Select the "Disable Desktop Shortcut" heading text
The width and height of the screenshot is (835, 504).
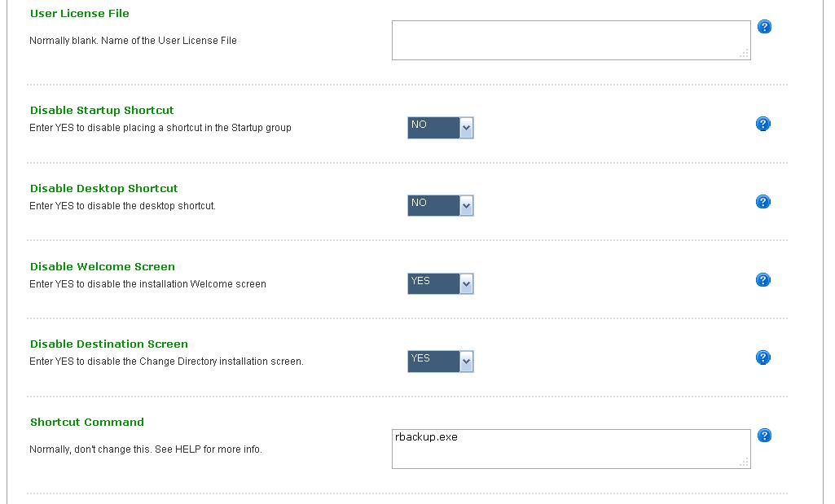pyautogui.click(x=103, y=189)
